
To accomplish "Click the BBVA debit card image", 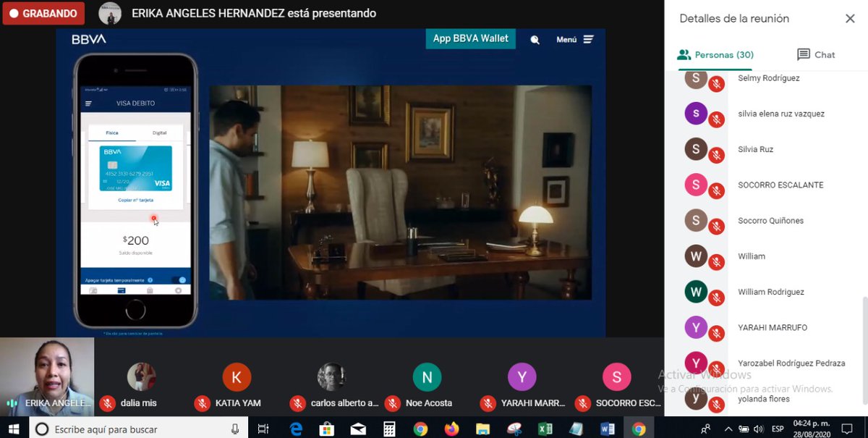I will [135, 169].
